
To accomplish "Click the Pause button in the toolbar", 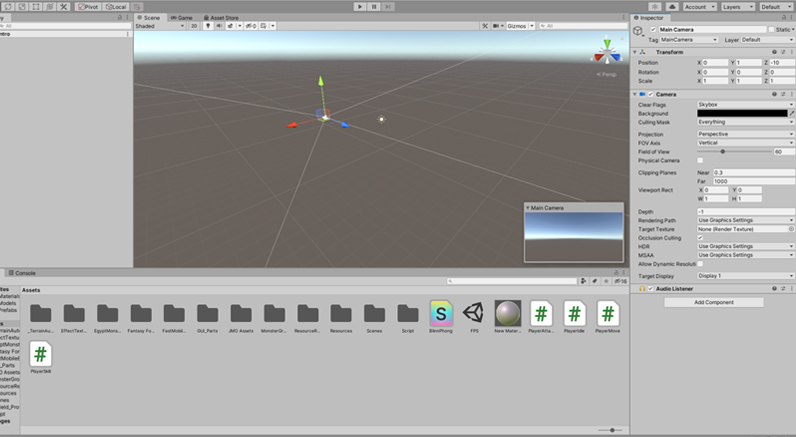I will click(374, 6).
